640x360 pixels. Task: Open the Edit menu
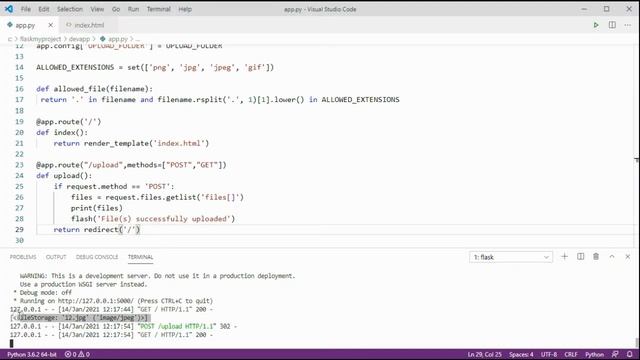[44, 9]
